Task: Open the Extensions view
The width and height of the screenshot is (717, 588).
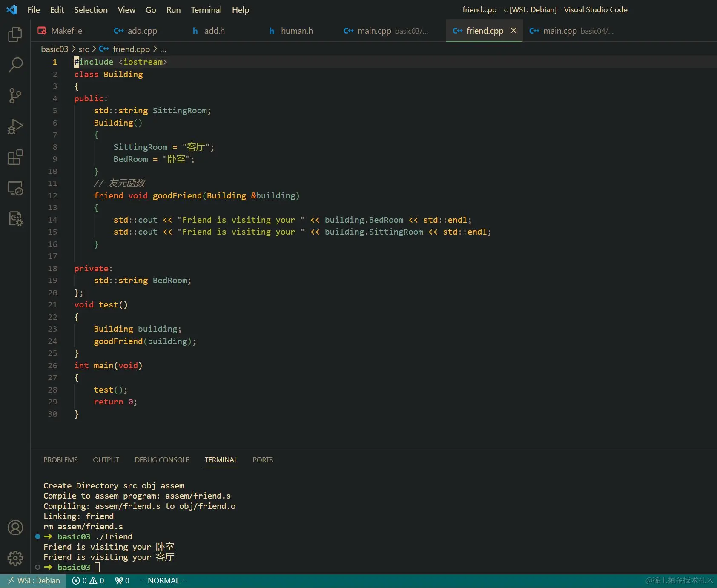Action: 15,157
